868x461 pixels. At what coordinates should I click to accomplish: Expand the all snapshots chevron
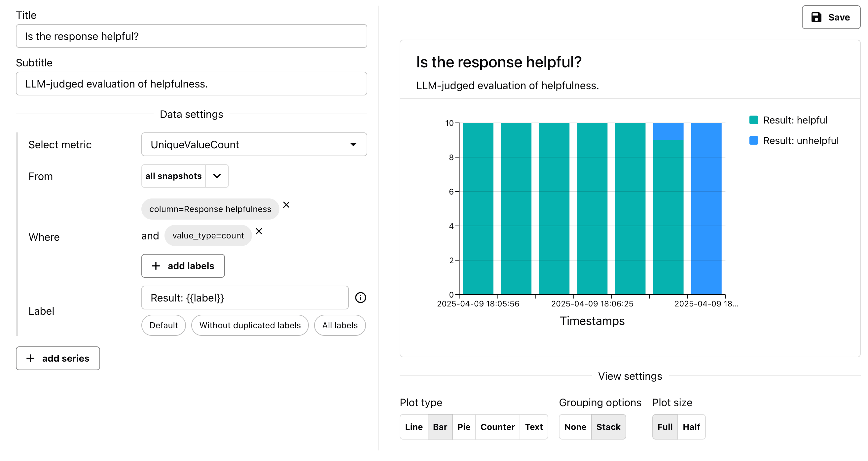[x=217, y=176]
